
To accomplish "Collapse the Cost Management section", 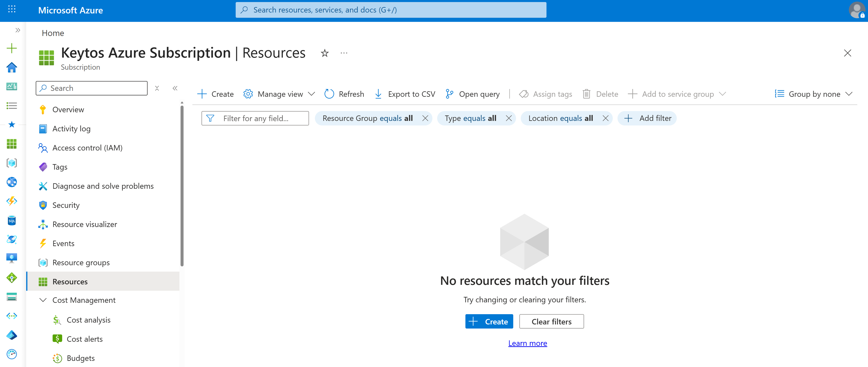I will coord(43,300).
